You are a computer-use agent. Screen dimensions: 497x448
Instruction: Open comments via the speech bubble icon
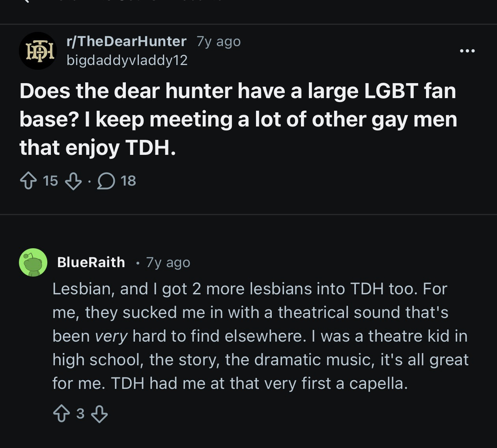(x=106, y=181)
